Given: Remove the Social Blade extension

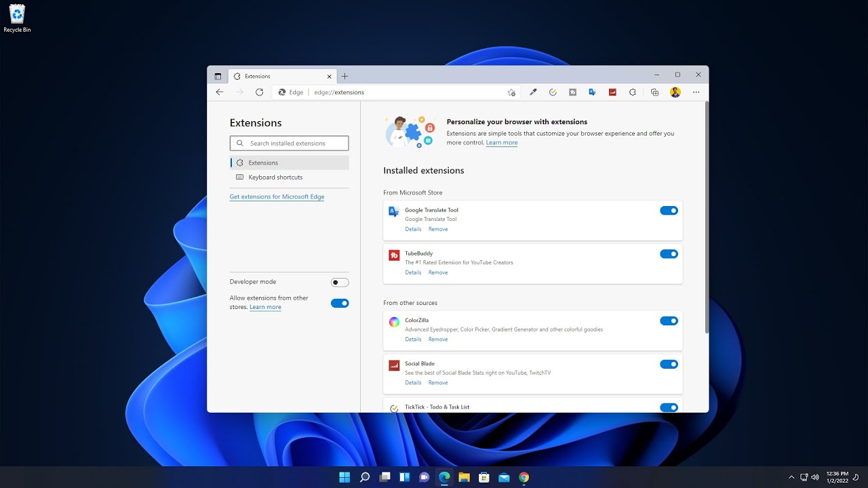Looking at the screenshot, I should pyautogui.click(x=438, y=382).
